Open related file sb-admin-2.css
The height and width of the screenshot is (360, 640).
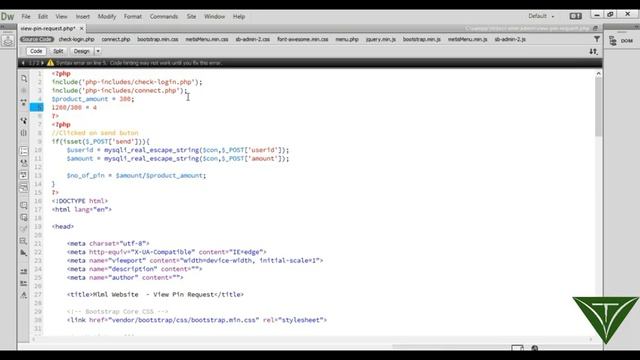point(253,39)
